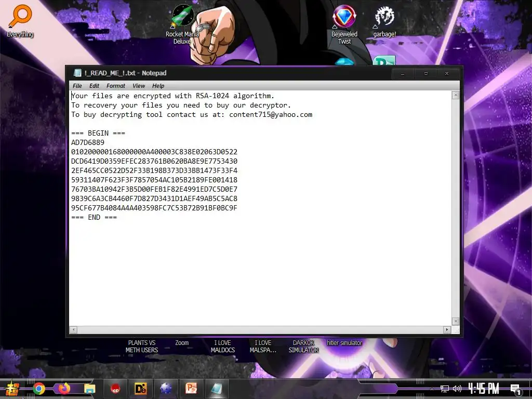Open the De application on taskbar
Screen dimensions: 532x399
[140, 389]
